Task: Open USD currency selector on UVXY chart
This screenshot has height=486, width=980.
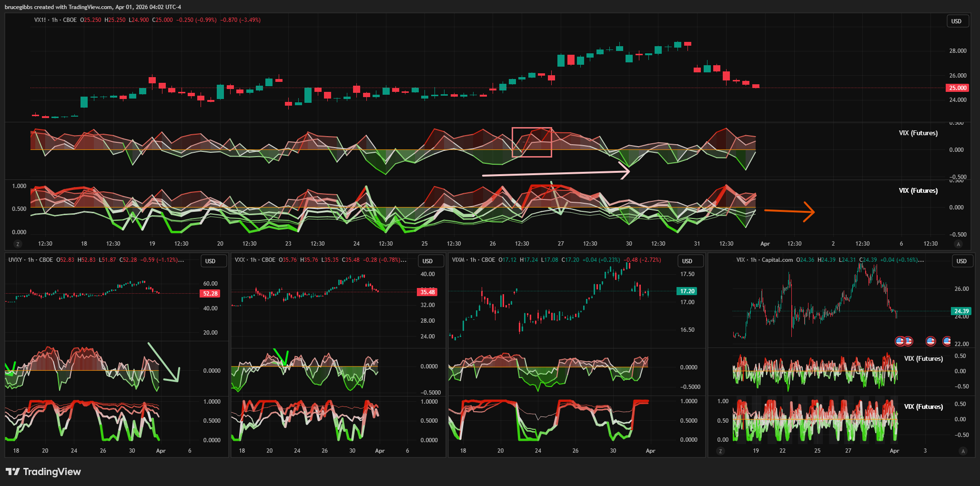Action: pyautogui.click(x=210, y=261)
